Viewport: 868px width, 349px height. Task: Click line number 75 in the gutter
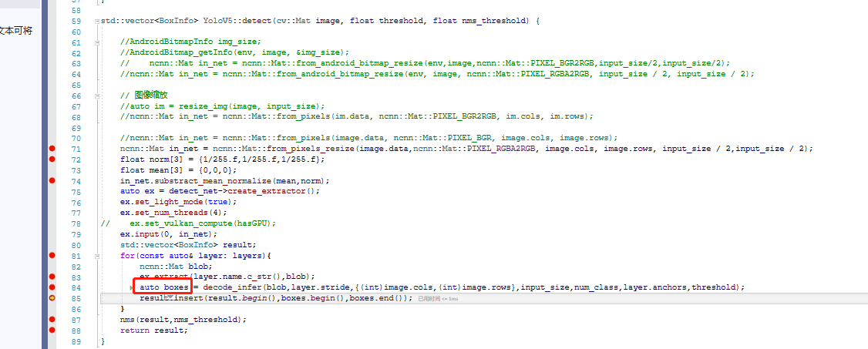(76, 191)
